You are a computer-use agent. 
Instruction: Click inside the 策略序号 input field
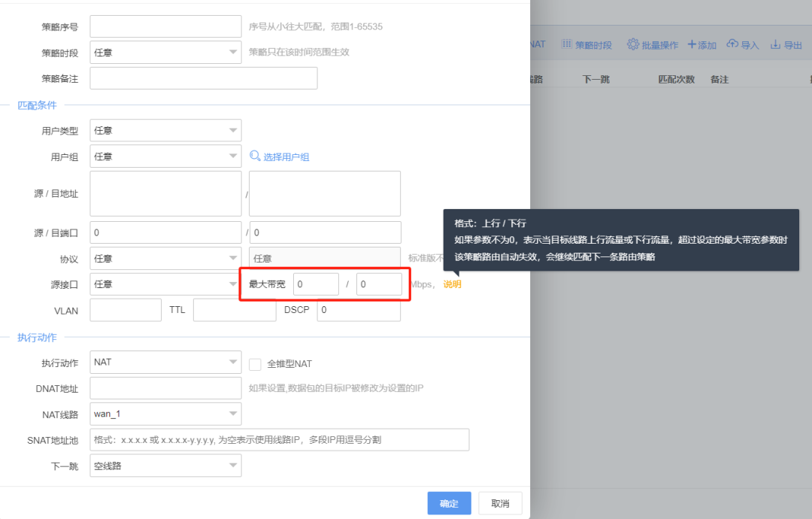click(165, 26)
